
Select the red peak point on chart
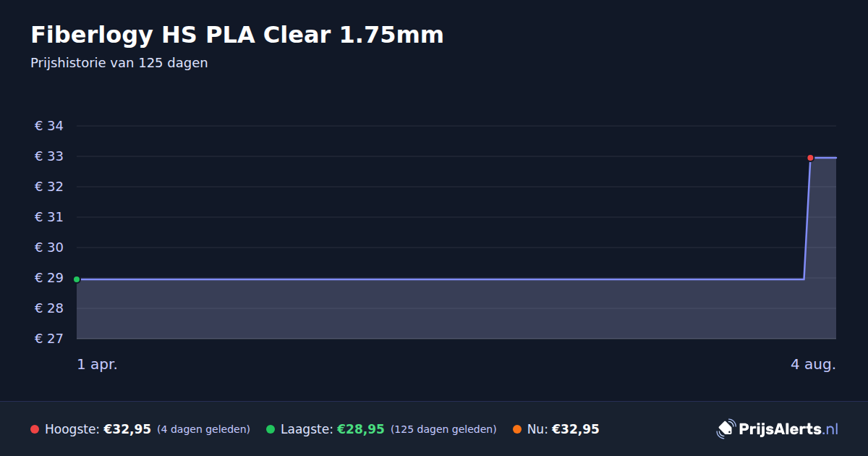click(x=810, y=158)
